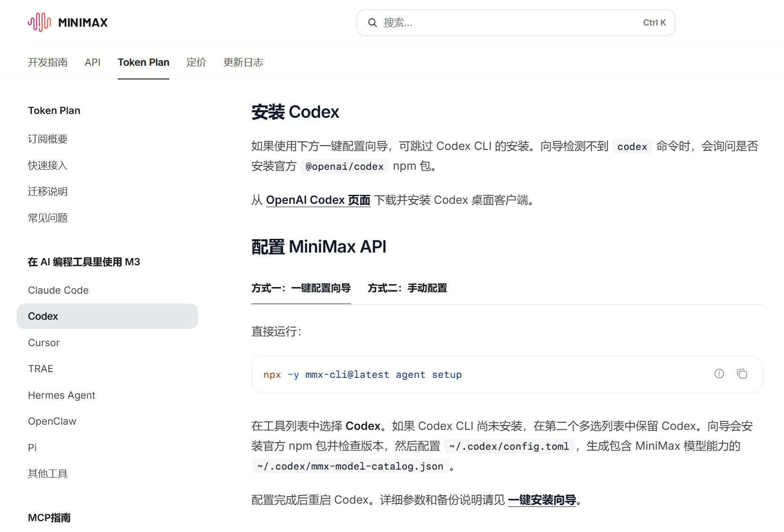Click the inline code 'codex' chip
Screen dimensions: 784x532
point(632,147)
